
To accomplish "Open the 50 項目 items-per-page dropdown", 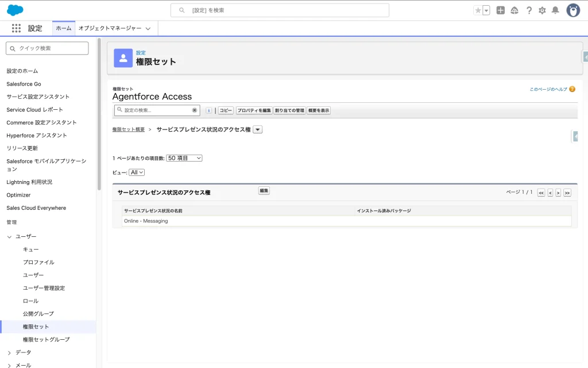I will 184,158.
